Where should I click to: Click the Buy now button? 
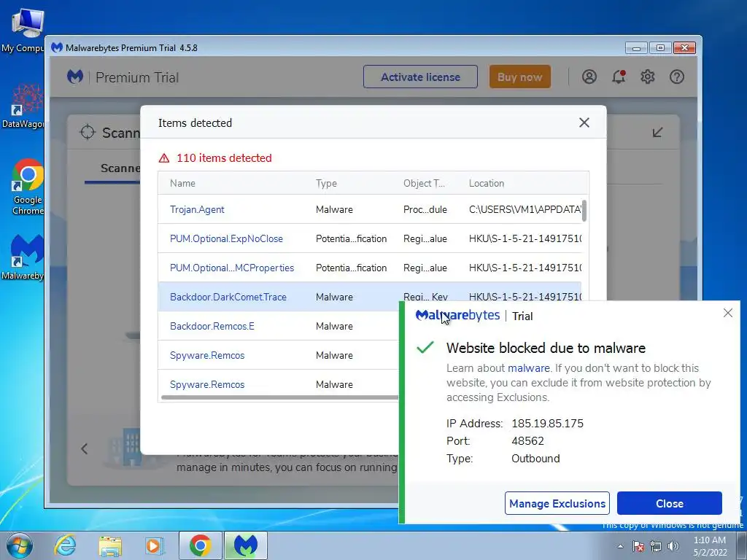[519, 77]
